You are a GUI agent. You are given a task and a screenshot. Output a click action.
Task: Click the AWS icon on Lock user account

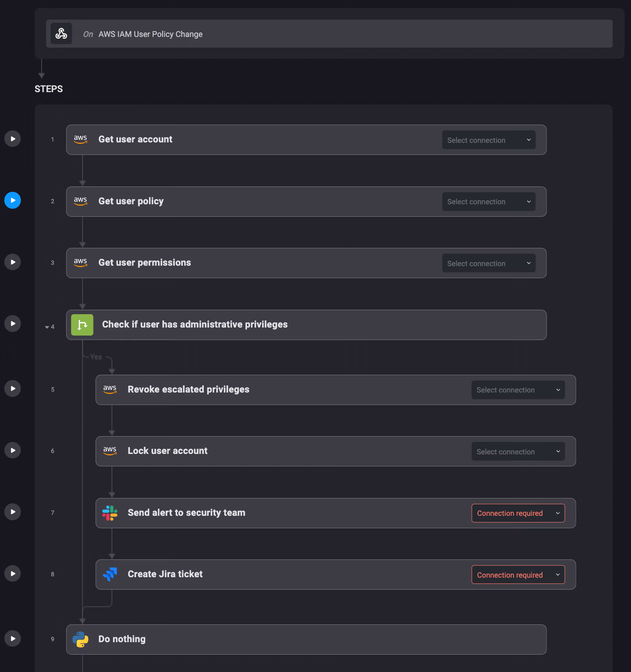(110, 451)
